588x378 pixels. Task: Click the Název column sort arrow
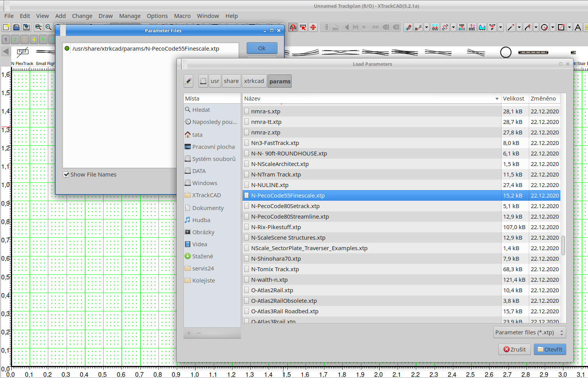click(496, 99)
